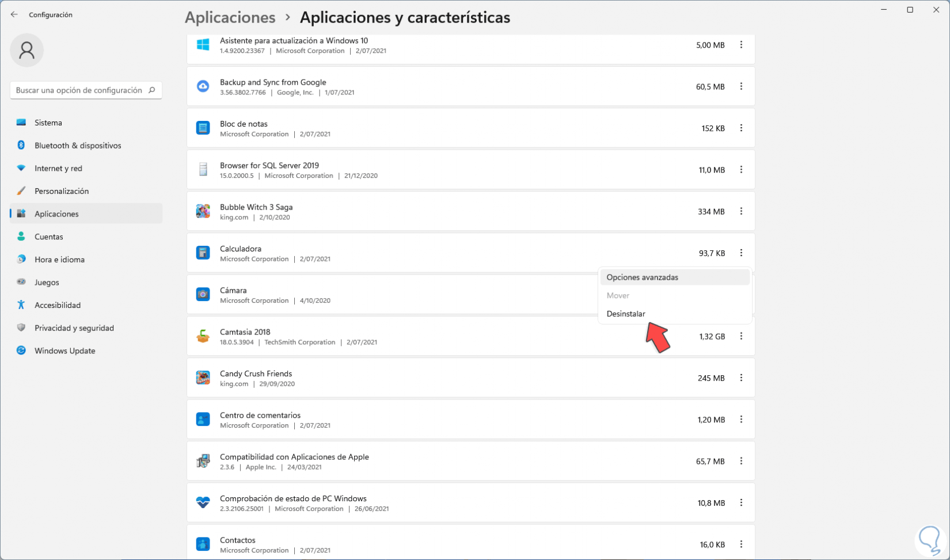Click the Cuentas person icon
The image size is (950, 560).
(21, 237)
